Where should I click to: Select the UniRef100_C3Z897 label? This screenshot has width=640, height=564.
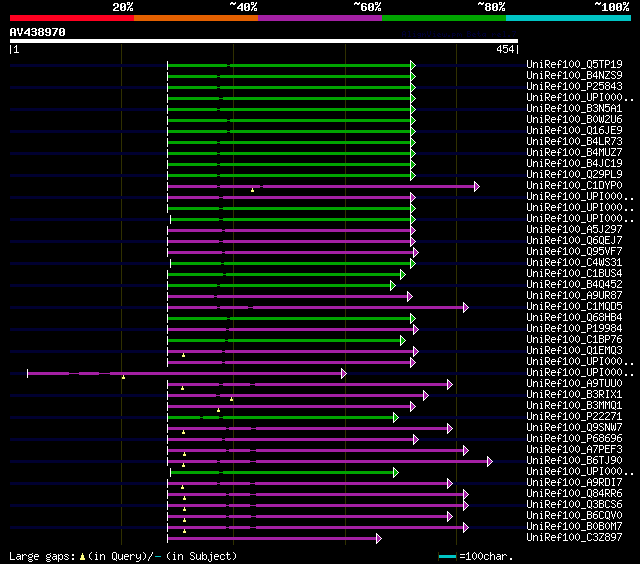(574, 538)
